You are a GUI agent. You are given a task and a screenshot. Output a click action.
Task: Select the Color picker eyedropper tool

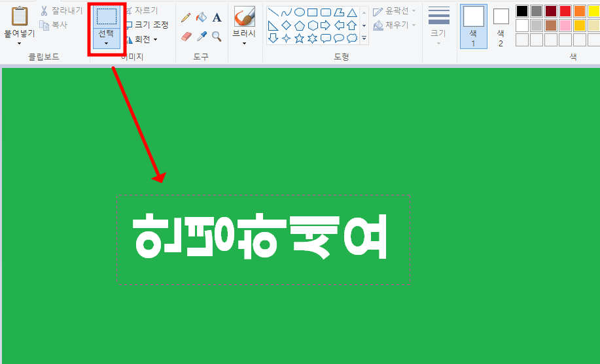(202, 37)
